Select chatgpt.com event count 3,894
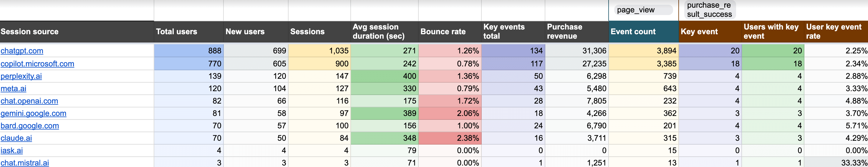Viewport: 868px width, 167px height. coord(644,51)
